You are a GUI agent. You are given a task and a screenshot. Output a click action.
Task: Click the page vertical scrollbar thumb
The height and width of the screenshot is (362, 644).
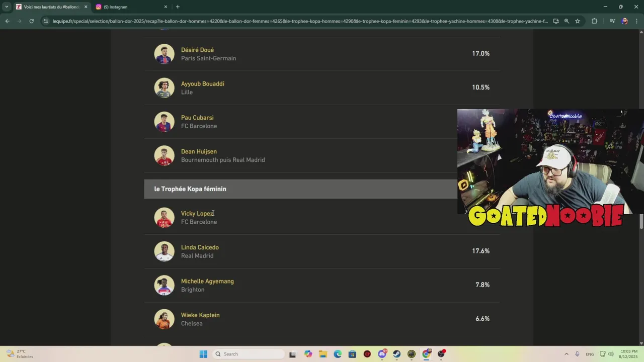click(641, 221)
